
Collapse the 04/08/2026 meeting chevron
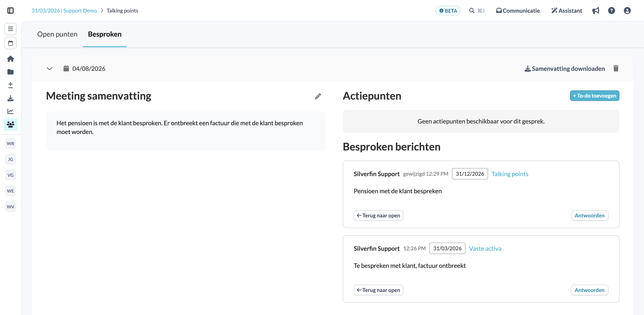click(x=50, y=69)
